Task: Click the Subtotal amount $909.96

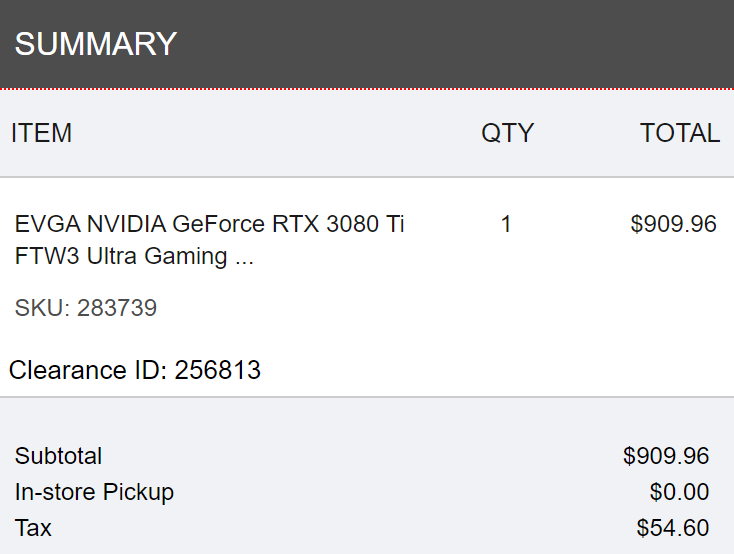Action: tap(666, 456)
